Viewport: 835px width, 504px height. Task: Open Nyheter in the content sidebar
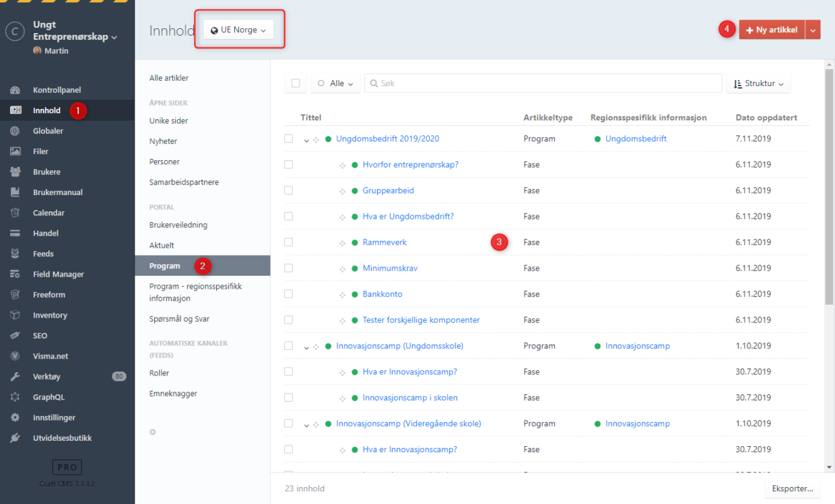(x=164, y=141)
